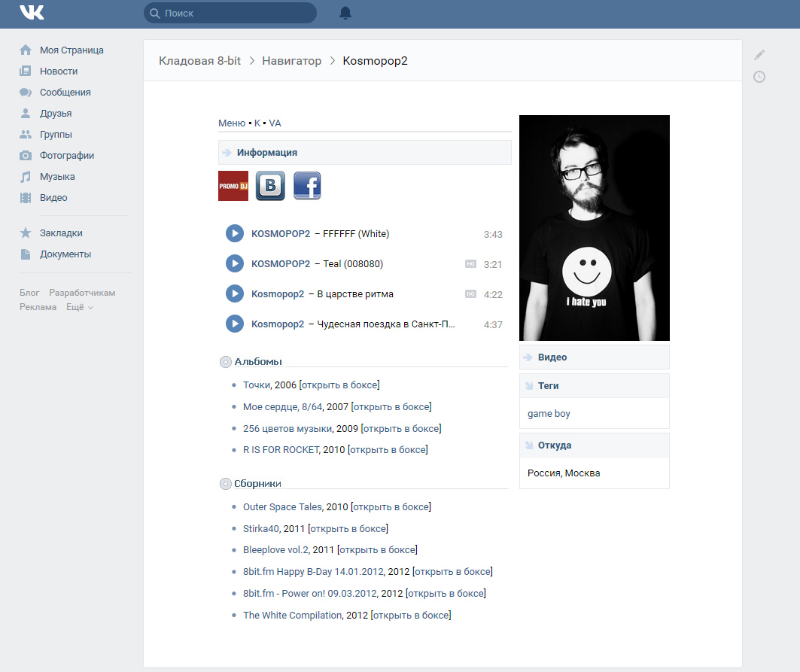Open the notifications bell

click(345, 13)
